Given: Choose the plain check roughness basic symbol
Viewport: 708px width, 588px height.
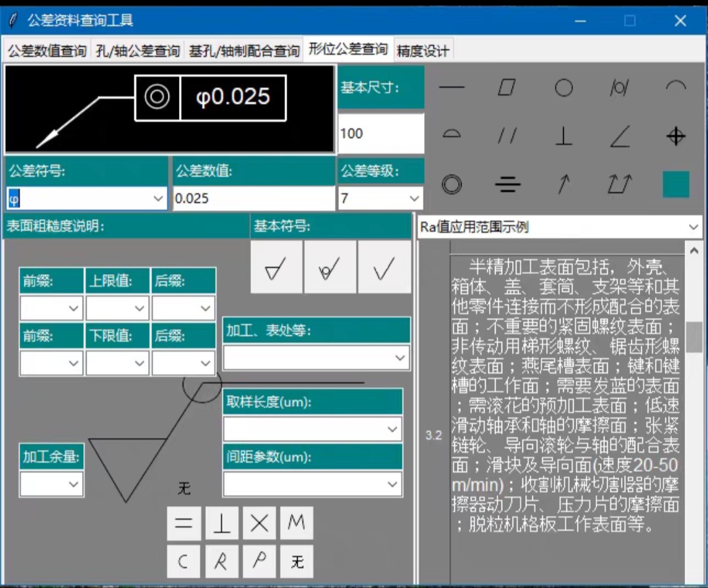Looking at the screenshot, I should click(383, 267).
